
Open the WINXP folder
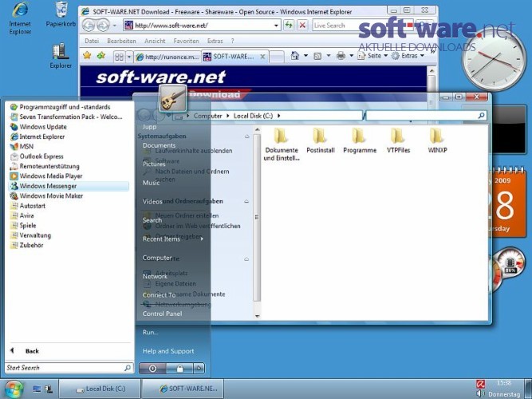coord(437,140)
